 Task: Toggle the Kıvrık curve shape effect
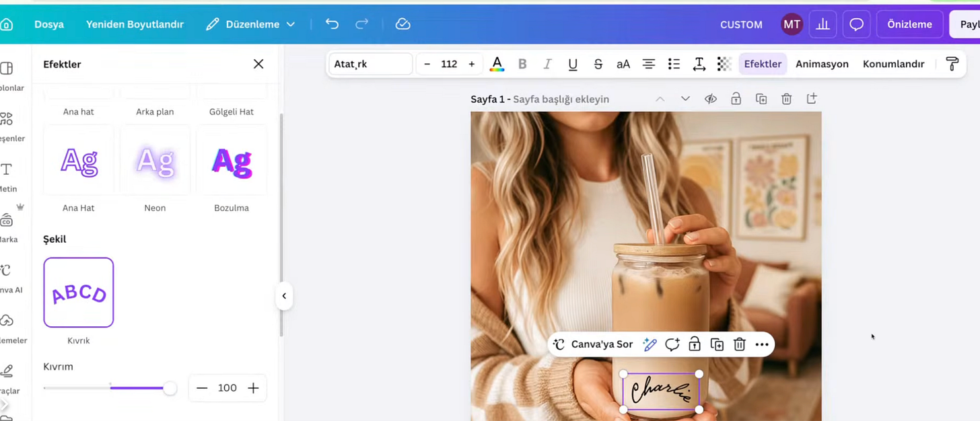point(79,293)
